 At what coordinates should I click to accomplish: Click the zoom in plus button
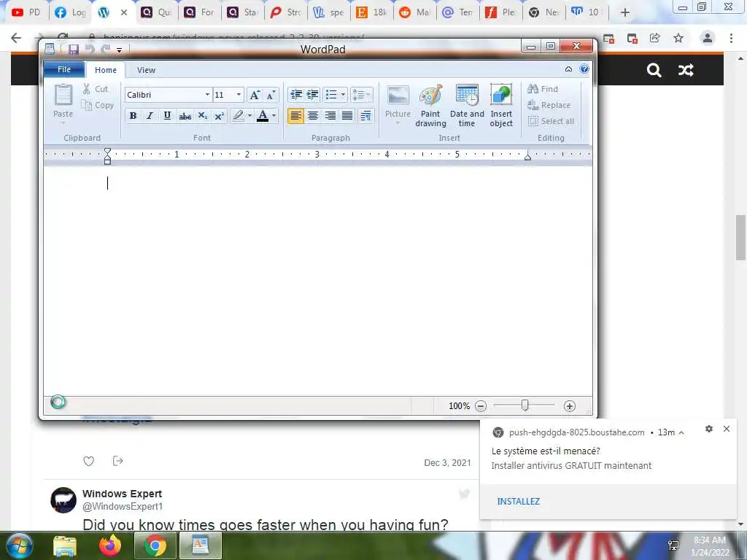[x=569, y=406]
